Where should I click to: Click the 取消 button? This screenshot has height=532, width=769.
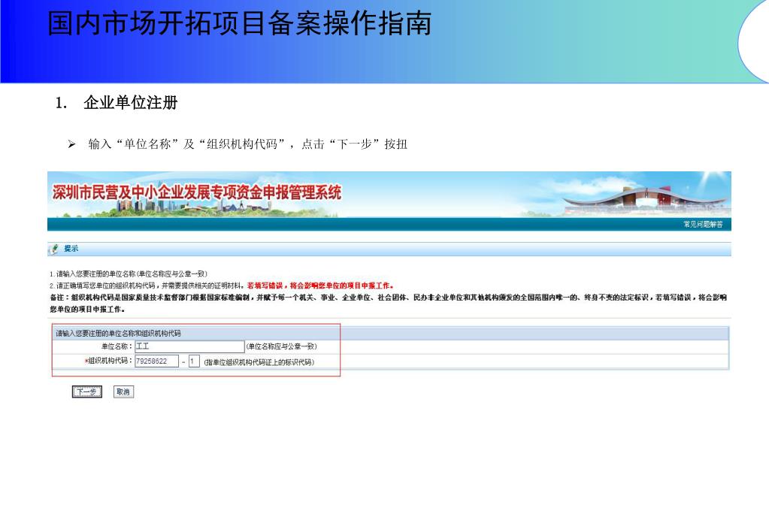[123, 391]
